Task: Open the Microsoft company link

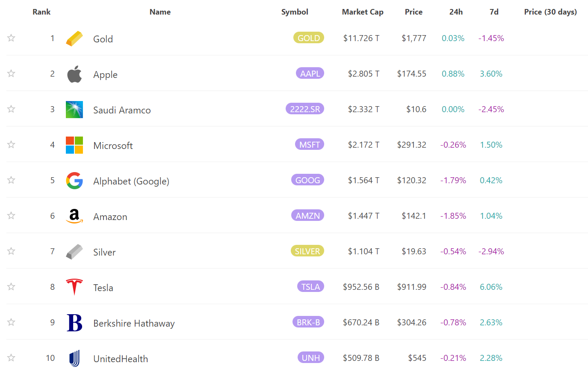Action: 113,146
